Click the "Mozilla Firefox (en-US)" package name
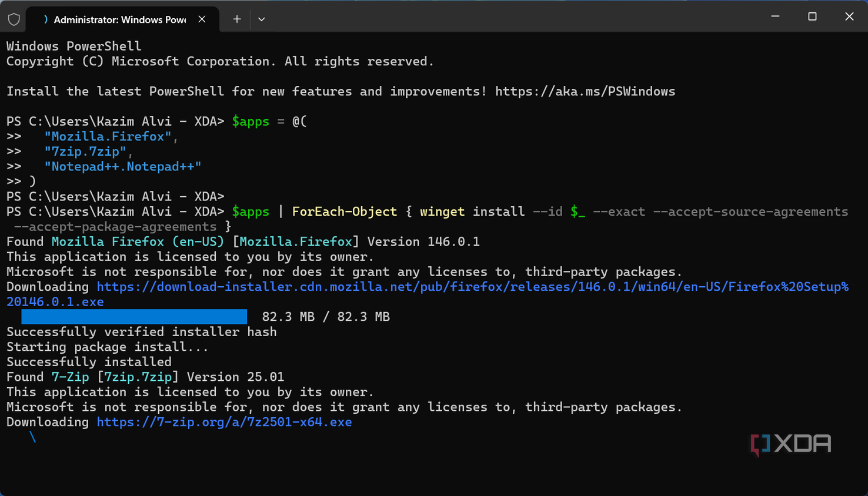 pos(138,242)
